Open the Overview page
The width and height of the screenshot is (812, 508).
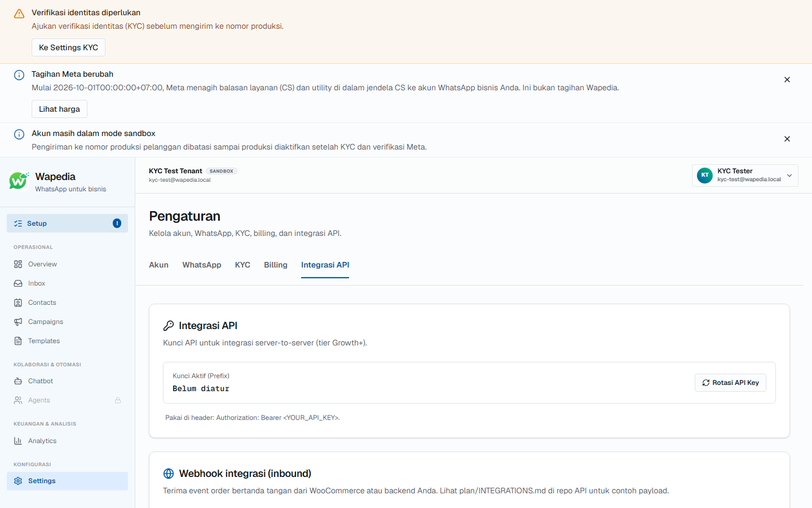click(67, 264)
